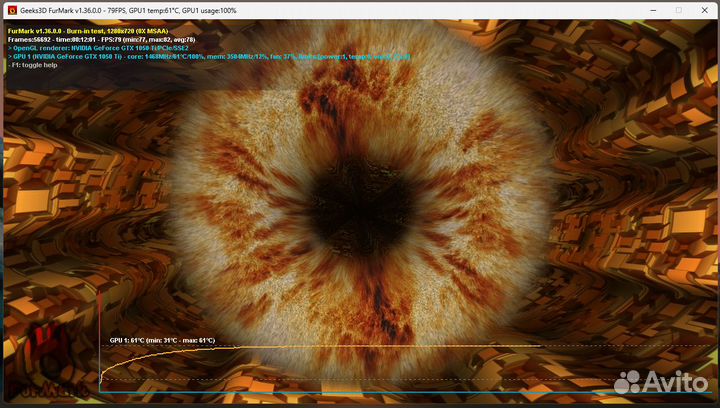
Task: Select the Frames and FPS statistics line
Action: point(110,38)
